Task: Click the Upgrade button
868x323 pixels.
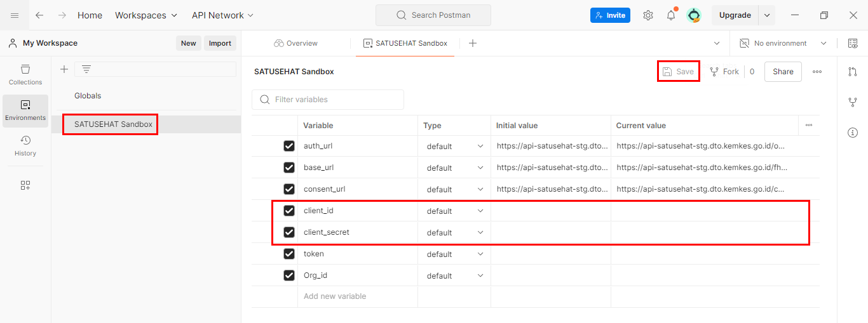Action: point(735,15)
